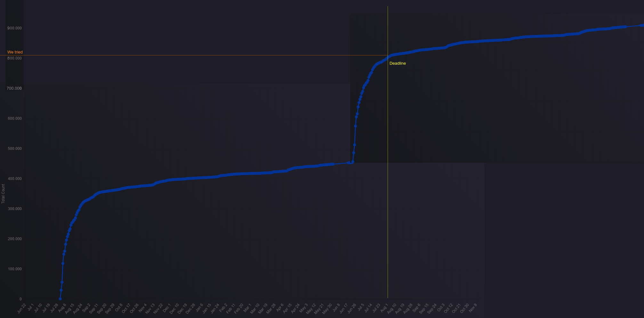
Task: Click the 'Sep 29' x-axis date label
Action: tap(110, 308)
